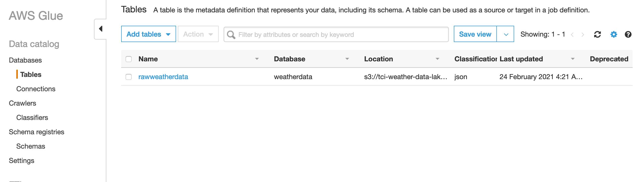
Task: Open the Save view options arrow
Action: [506, 34]
